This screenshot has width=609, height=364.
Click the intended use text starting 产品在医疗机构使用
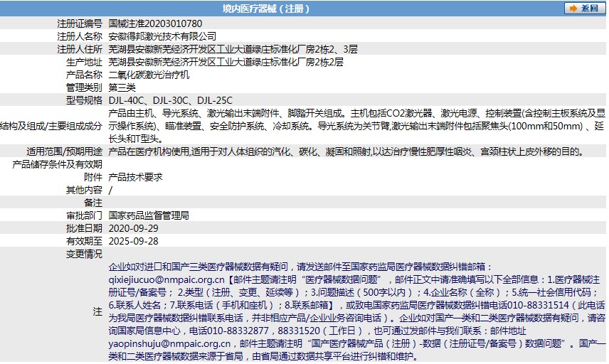(346, 151)
